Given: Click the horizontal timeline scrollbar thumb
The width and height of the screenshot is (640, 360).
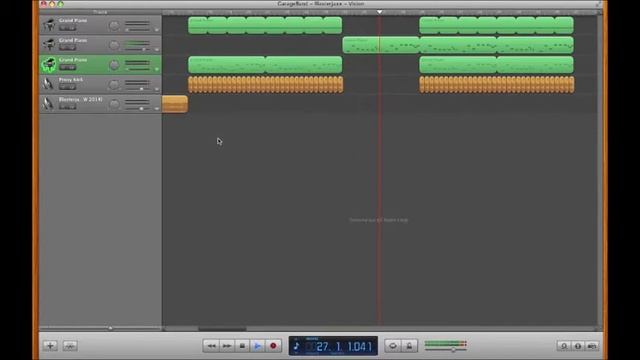Looking at the screenshot, I should click(222, 329).
